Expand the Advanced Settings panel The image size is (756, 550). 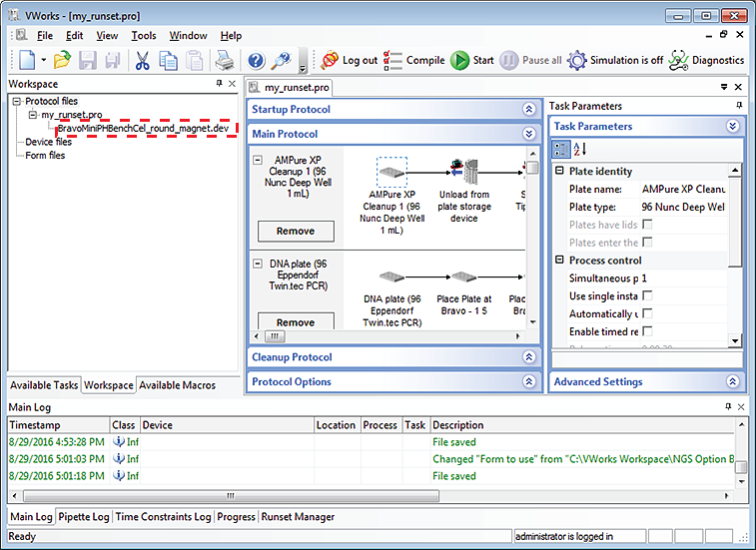tap(733, 382)
